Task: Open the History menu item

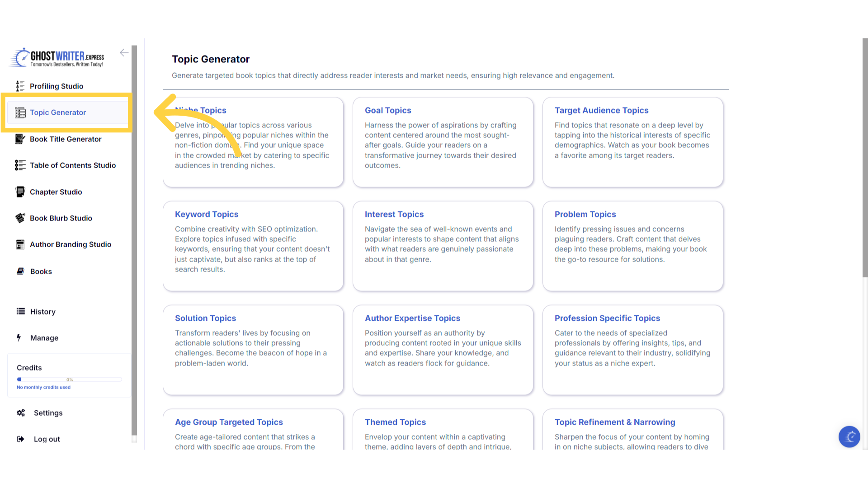Action: (x=42, y=311)
